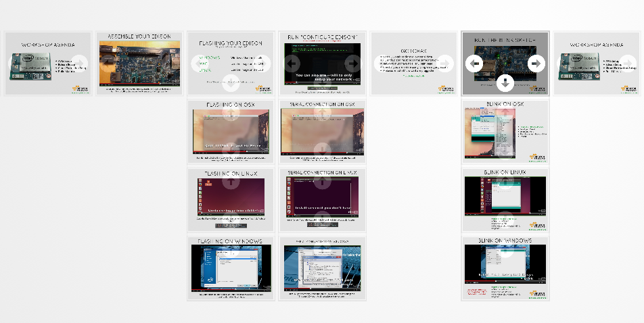Open the Flashing on OSX slide

[231, 131]
